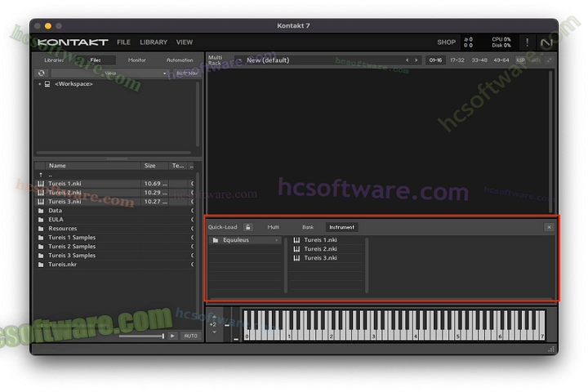
Task: Sort the file list by Name column
Action: click(x=93, y=166)
